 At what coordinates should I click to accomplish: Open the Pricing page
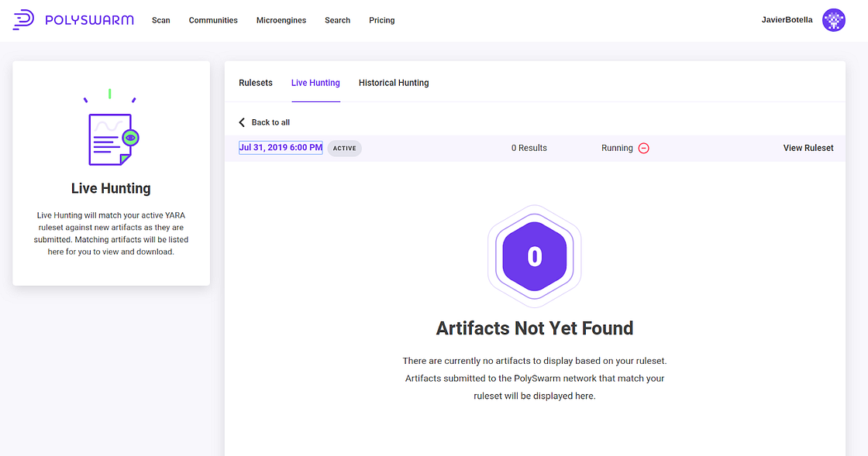(382, 20)
